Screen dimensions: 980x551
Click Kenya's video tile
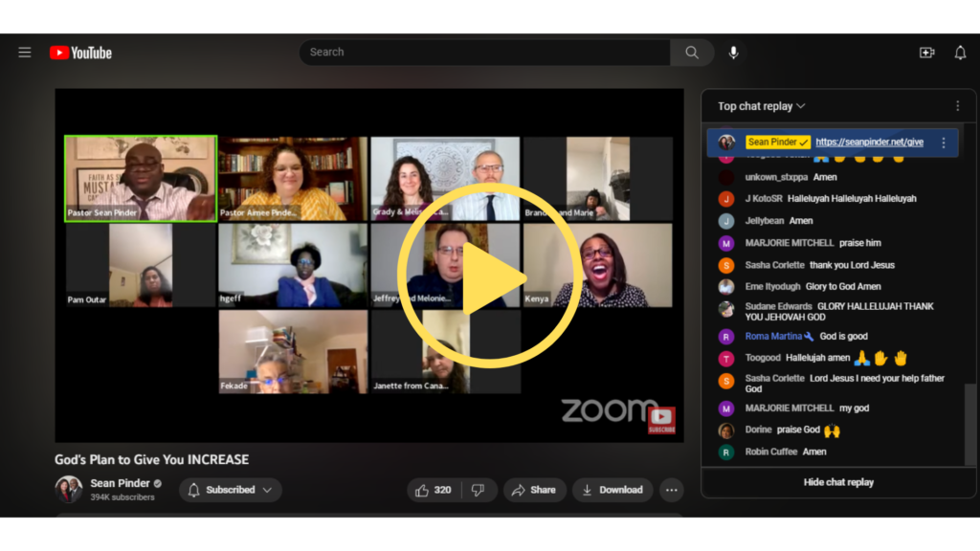pyautogui.click(x=598, y=266)
